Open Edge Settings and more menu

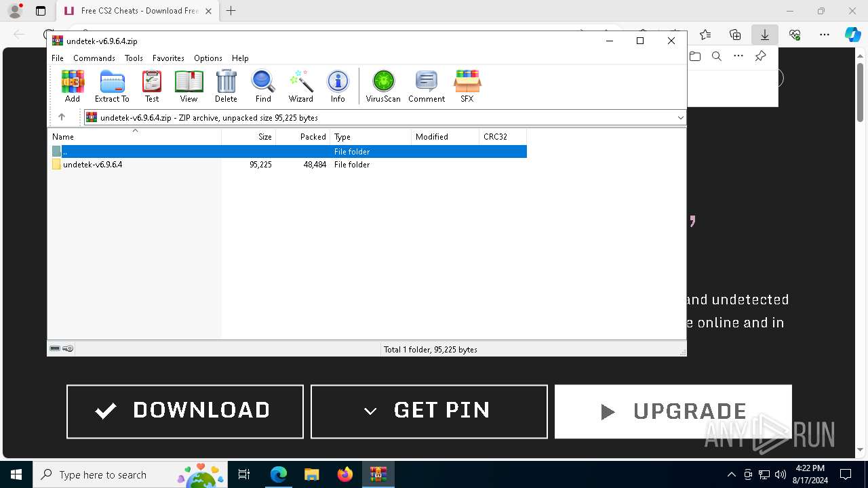pos(825,35)
